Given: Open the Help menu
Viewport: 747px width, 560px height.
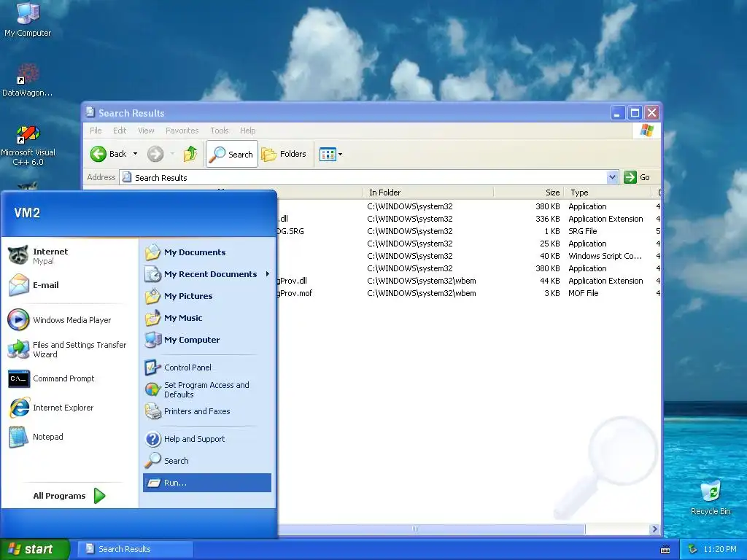Looking at the screenshot, I should [x=248, y=131].
